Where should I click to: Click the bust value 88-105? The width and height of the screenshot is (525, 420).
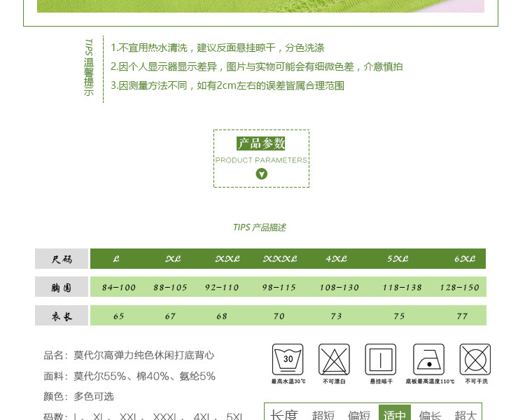[x=170, y=288]
